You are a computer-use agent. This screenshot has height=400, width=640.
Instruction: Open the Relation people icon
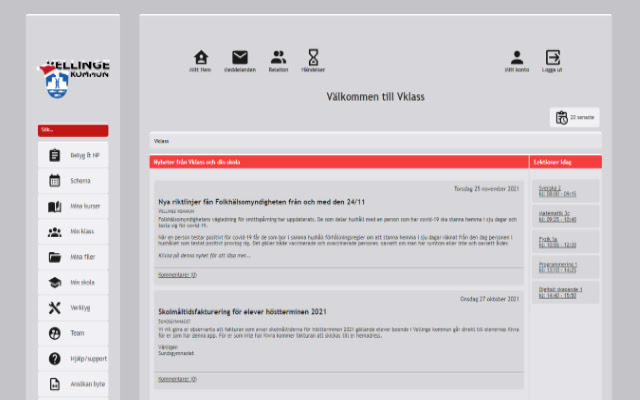click(278, 60)
